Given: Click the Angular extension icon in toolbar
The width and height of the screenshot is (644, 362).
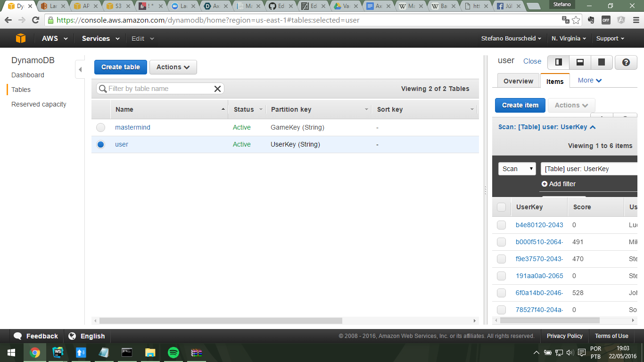Looking at the screenshot, I should pyautogui.click(x=621, y=20).
